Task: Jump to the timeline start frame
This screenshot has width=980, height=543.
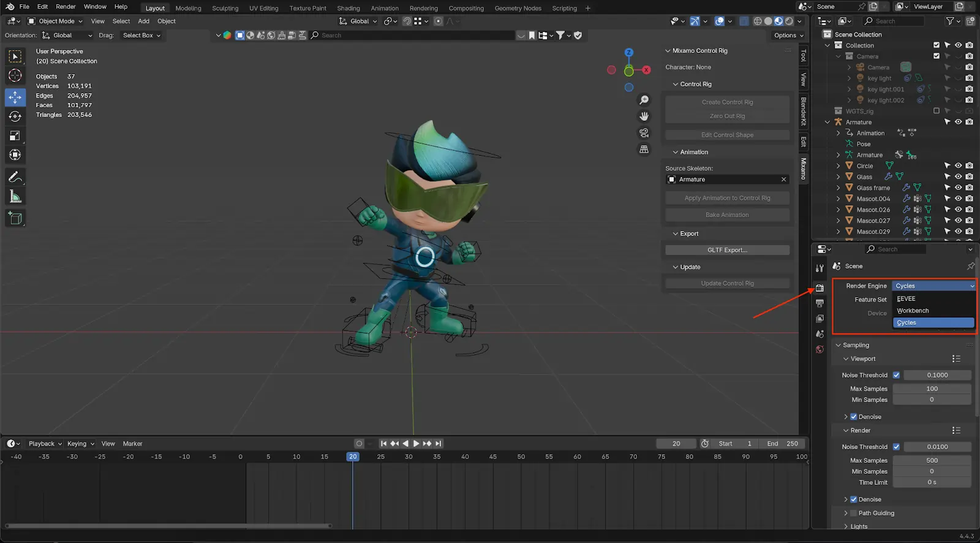Action: coord(384,444)
